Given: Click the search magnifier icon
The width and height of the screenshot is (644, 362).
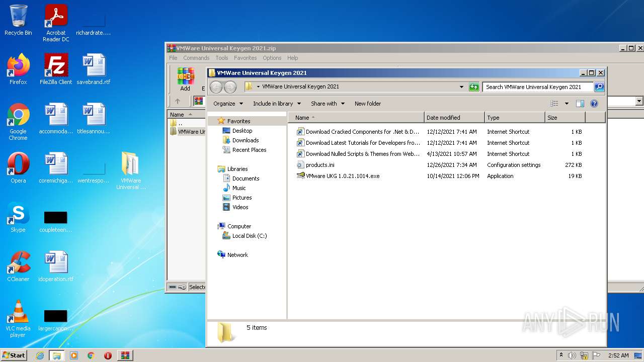Looking at the screenshot, I should (599, 87).
